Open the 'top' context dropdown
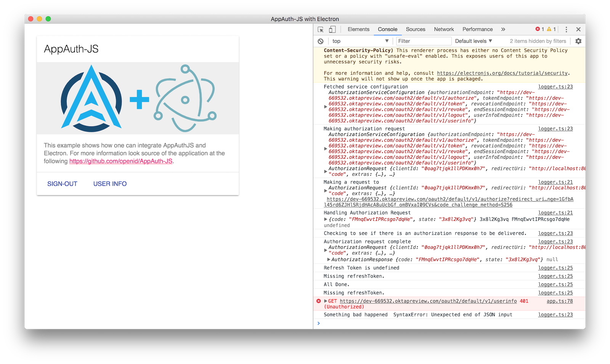The height and width of the screenshot is (364, 610). click(x=360, y=41)
